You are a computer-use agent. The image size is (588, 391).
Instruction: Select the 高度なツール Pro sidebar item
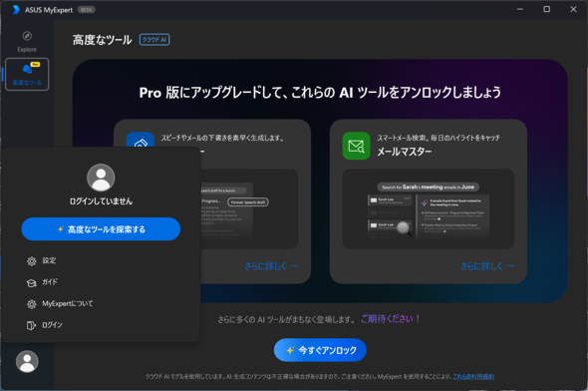point(27,74)
